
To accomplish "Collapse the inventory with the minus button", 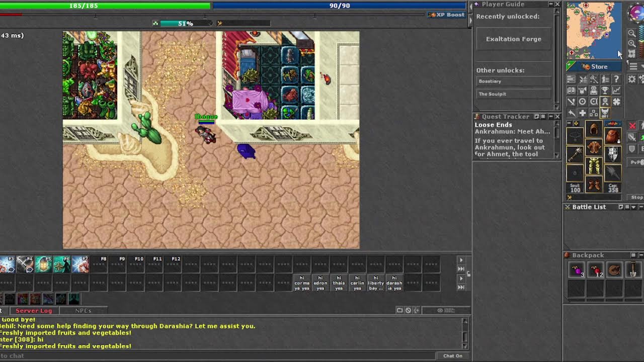I will coord(569,123).
